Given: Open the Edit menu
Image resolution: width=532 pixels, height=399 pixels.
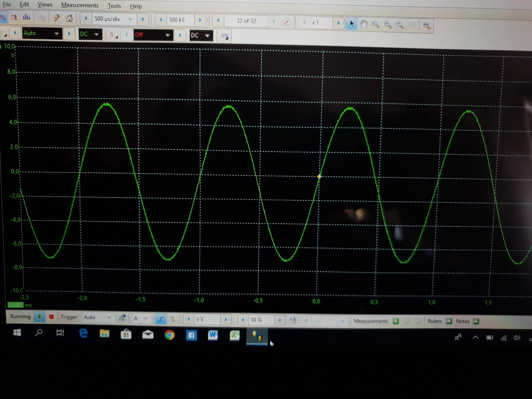Looking at the screenshot, I should pos(24,5).
